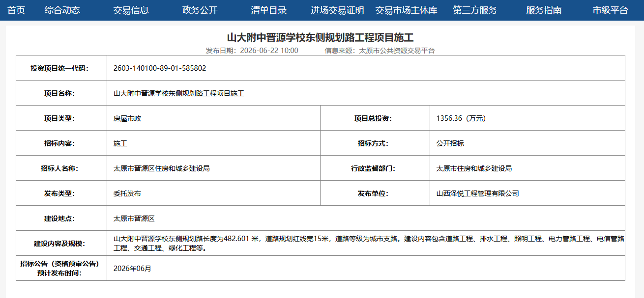Viewport: 644px width, 298px height.
Task: Click the source text 太原市公共资源交易平台
Action: pos(397,51)
